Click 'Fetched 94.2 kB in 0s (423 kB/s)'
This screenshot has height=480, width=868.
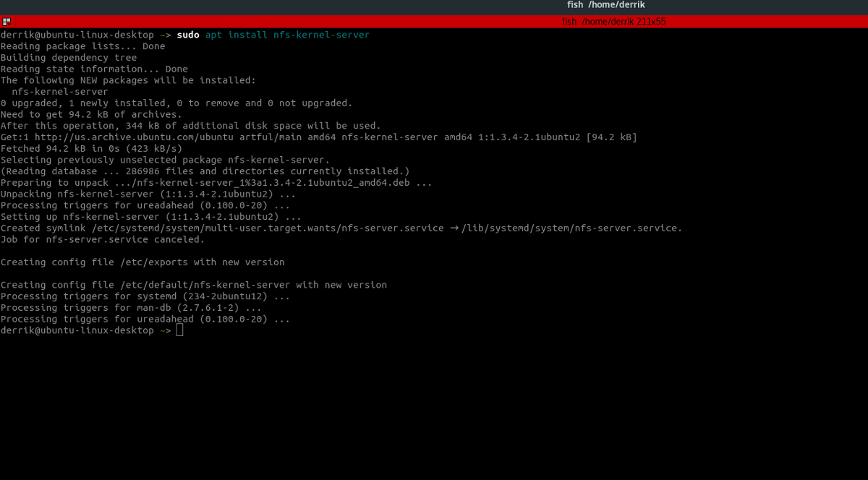click(92, 149)
